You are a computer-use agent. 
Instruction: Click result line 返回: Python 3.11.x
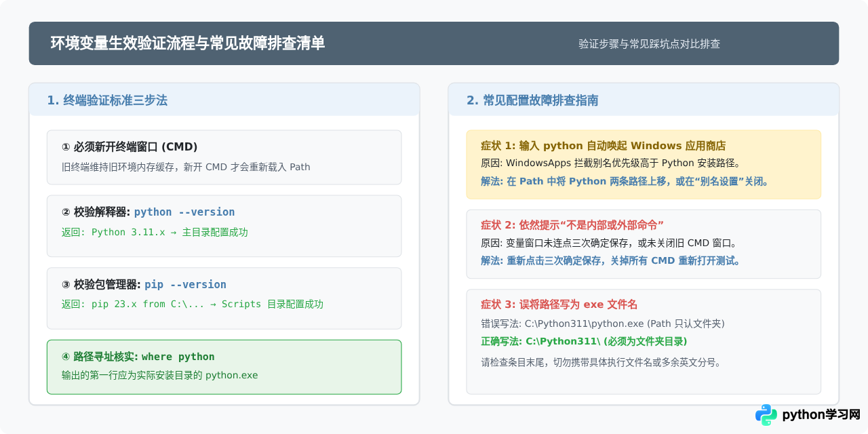tap(155, 232)
